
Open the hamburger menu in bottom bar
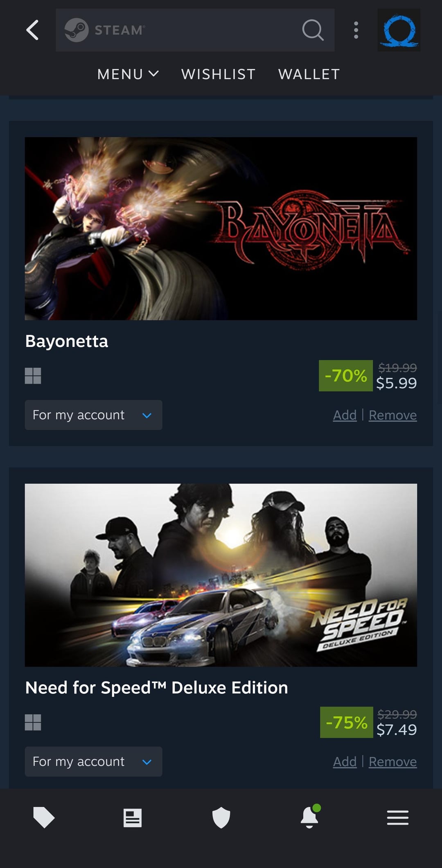click(x=397, y=817)
